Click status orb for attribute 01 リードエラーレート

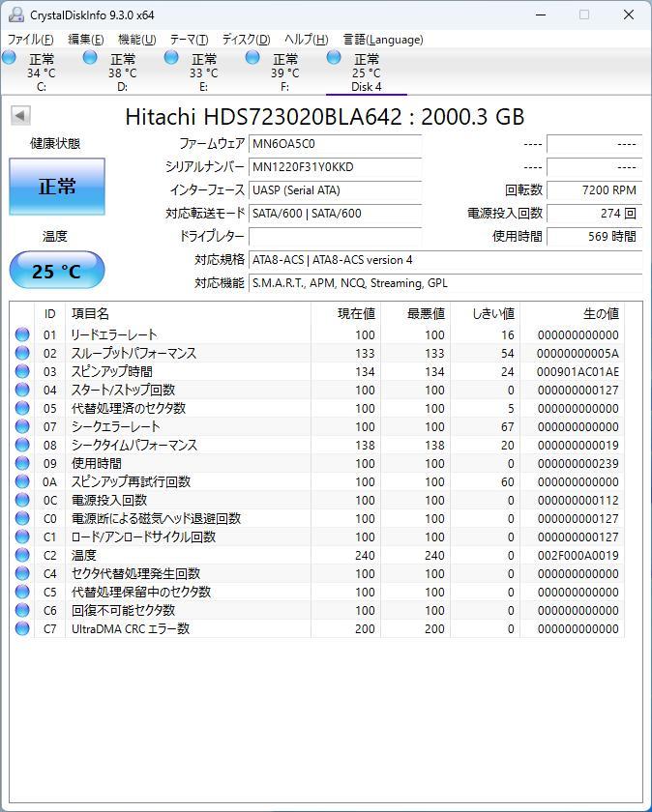[22, 334]
